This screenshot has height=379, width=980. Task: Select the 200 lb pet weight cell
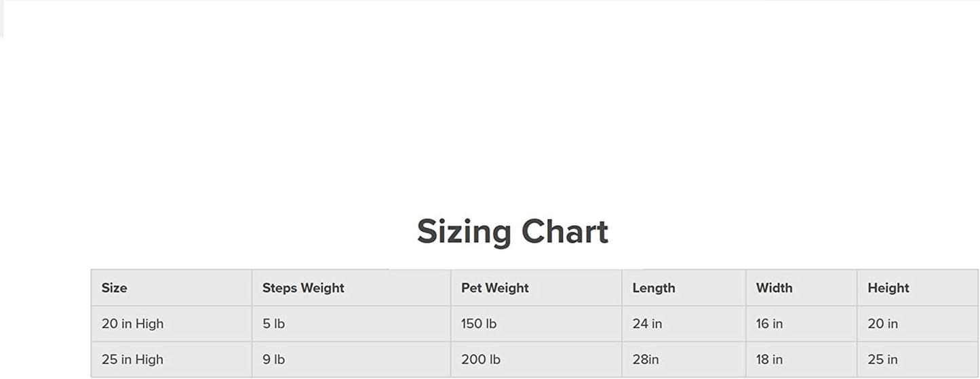pyautogui.click(x=480, y=359)
